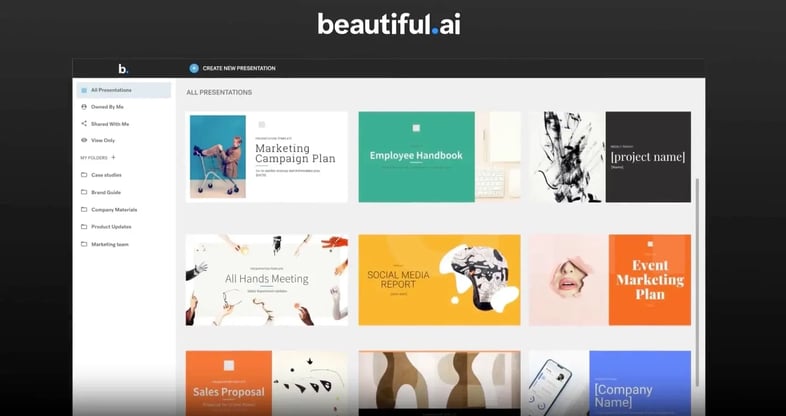Image resolution: width=786 pixels, height=416 pixels.
Task: Open the Marketing team folder
Action: pyautogui.click(x=110, y=244)
